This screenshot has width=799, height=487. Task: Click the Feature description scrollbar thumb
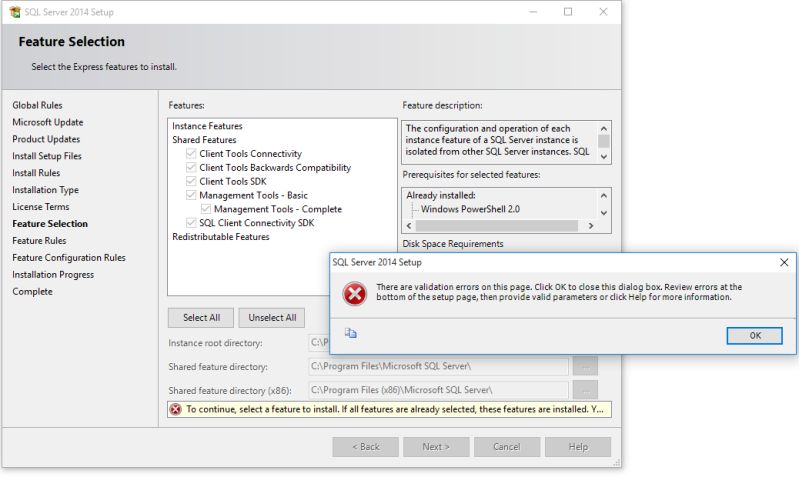tap(604, 141)
